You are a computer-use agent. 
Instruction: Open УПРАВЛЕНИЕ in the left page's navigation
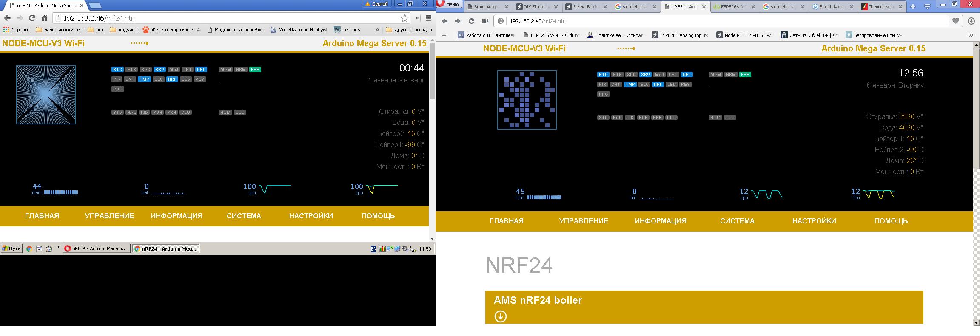coord(109,216)
